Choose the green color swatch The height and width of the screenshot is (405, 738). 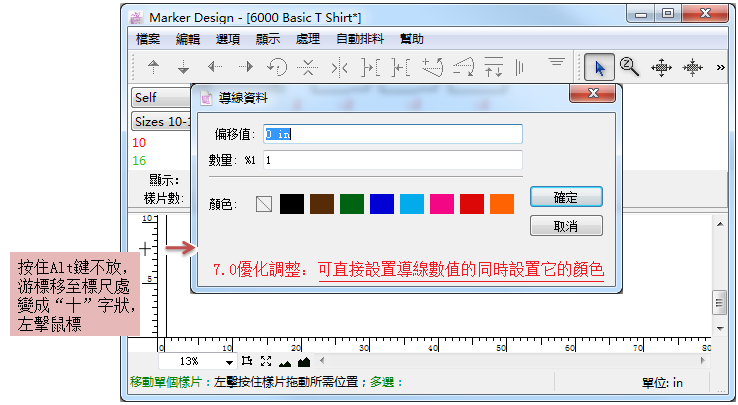pyautogui.click(x=351, y=204)
